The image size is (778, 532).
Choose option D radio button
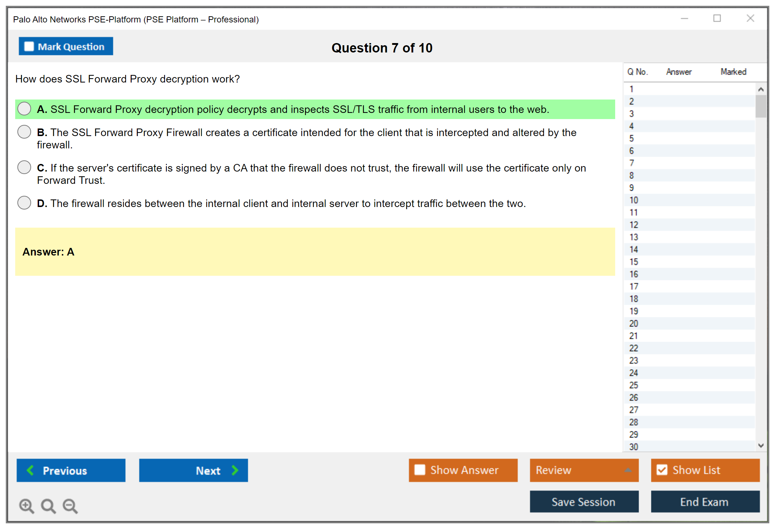click(24, 203)
